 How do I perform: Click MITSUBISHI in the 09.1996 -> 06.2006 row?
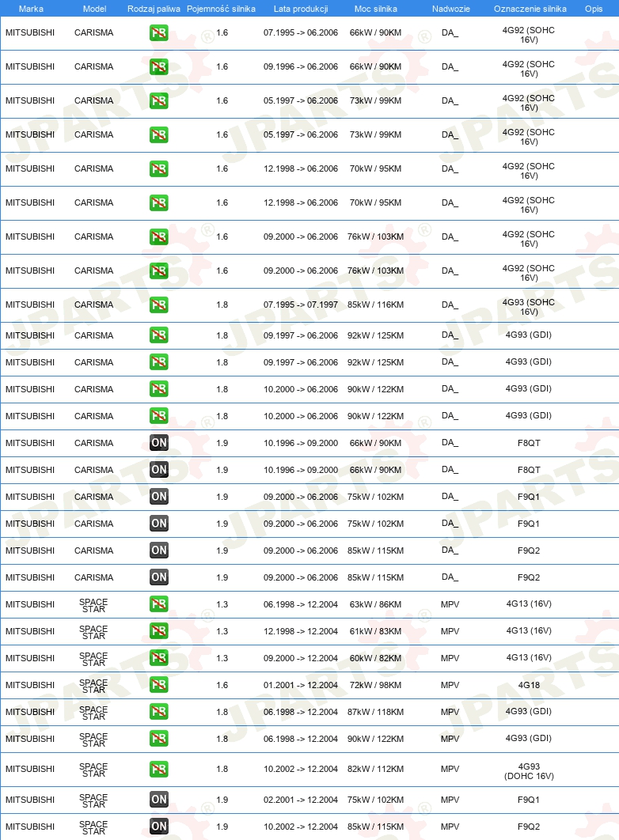[x=30, y=66]
